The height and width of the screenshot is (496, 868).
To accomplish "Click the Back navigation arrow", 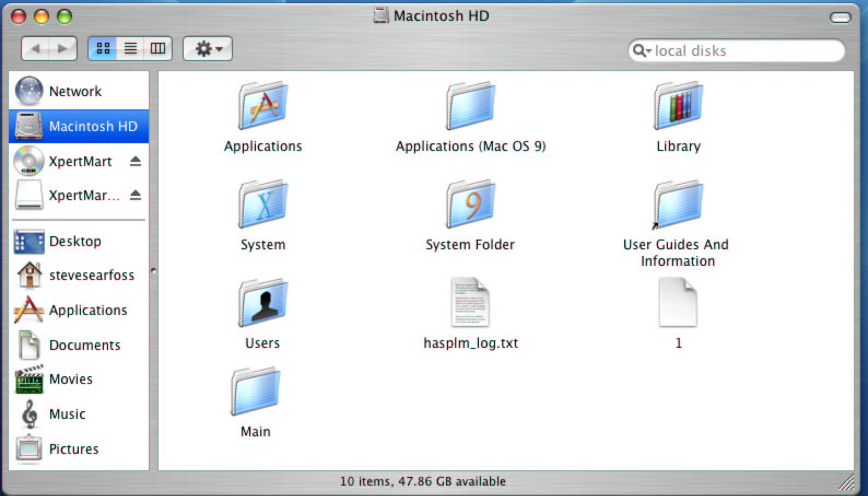I will pos(36,49).
